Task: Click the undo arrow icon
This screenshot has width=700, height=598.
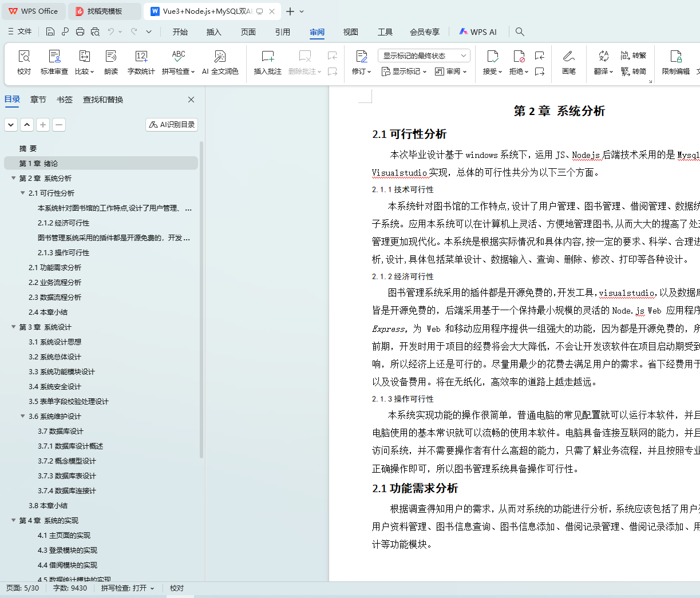Action: [111, 32]
